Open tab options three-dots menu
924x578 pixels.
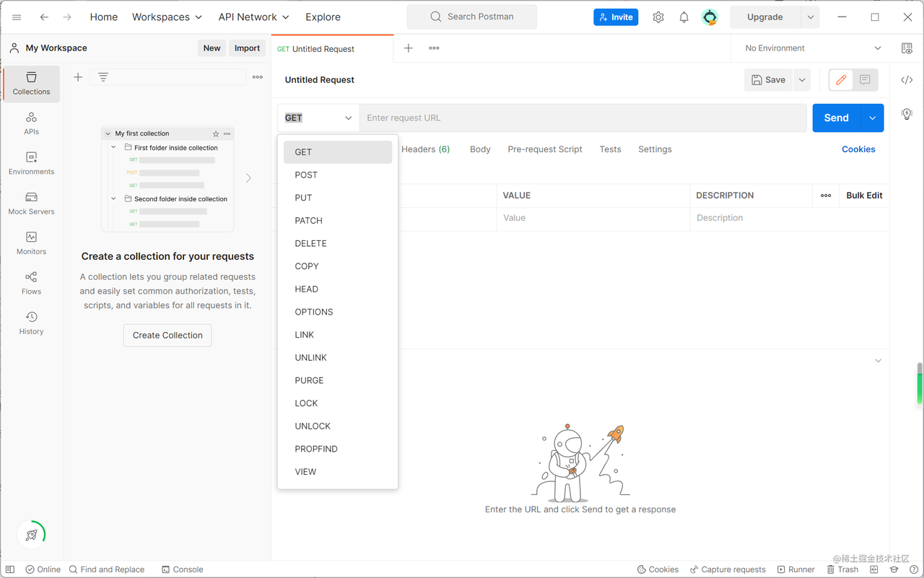[x=434, y=48]
